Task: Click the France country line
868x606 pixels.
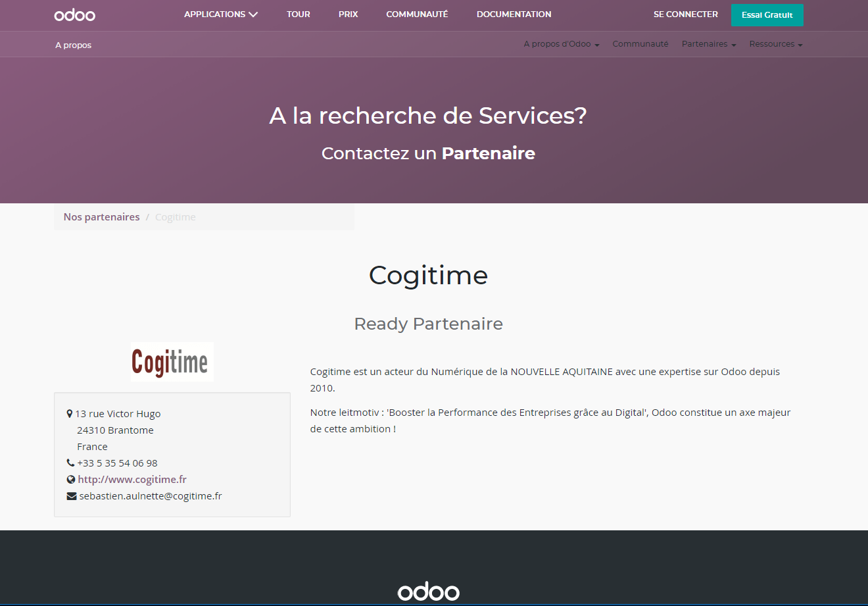Action: point(92,447)
